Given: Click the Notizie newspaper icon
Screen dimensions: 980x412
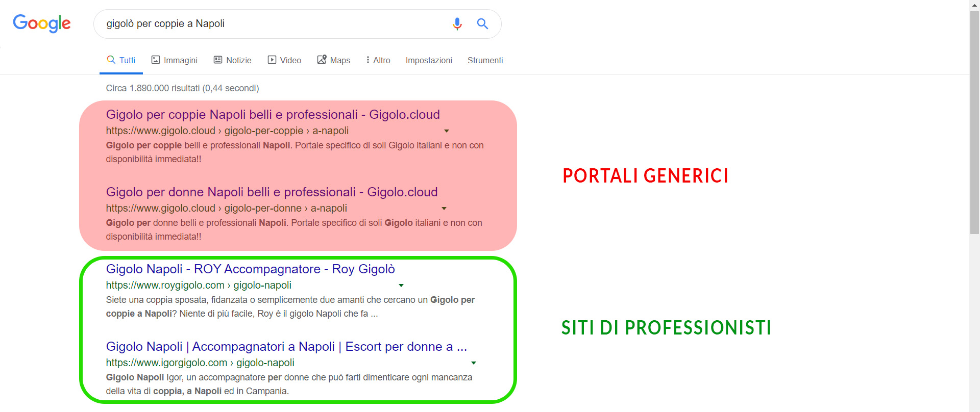Looking at the screenshot, I should pyautogui.click(x=218, y=60).
